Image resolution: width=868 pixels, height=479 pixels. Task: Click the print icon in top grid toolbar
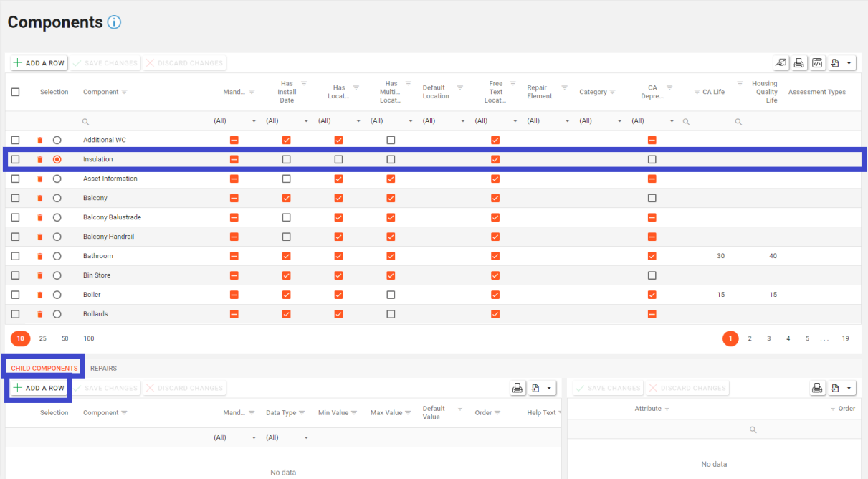[798, 63]
